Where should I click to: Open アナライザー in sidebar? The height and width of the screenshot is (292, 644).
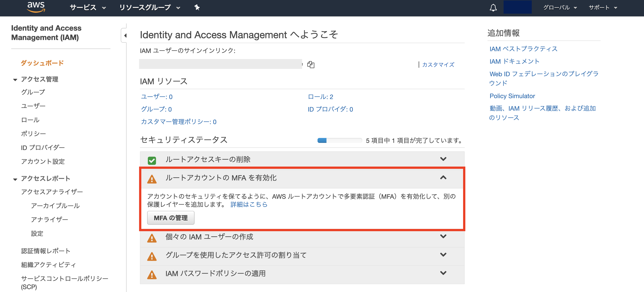[49, 219]
